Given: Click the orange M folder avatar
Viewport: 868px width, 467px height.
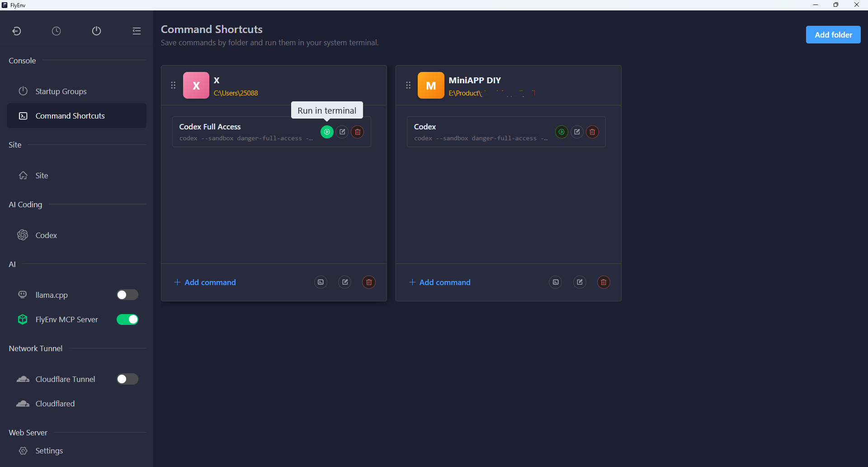Looking at the screenshot, I should tap(431, 86).
